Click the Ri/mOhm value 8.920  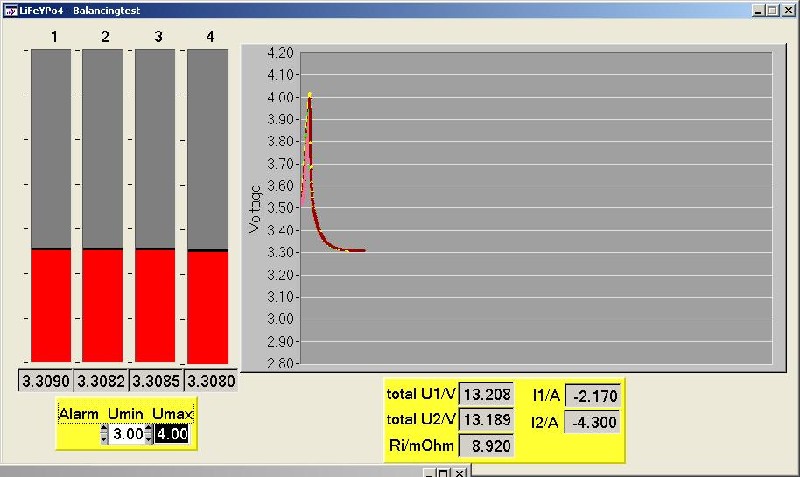(x=485, y=445)
